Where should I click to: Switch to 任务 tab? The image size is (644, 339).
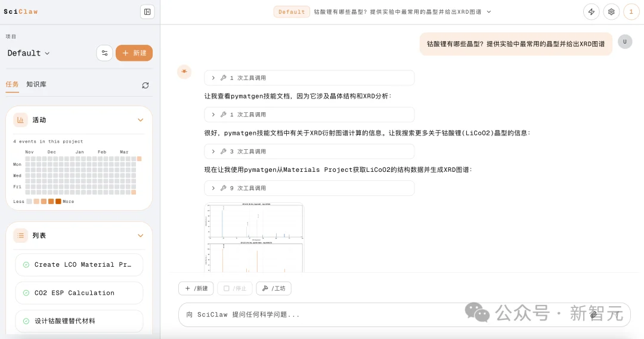pyautogui.click(x=12, y=84)
